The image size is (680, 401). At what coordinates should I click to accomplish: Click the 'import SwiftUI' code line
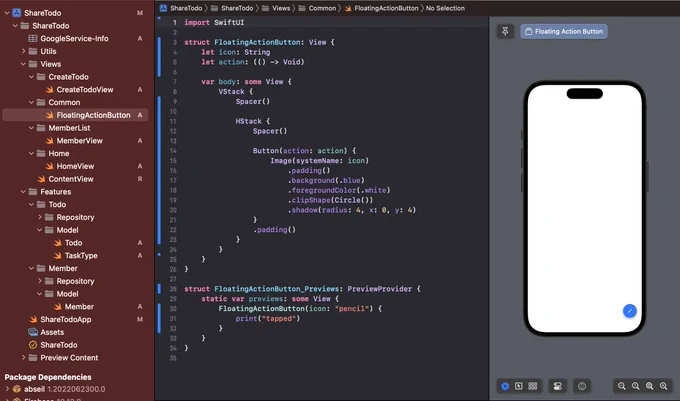(x=214, y=23)
